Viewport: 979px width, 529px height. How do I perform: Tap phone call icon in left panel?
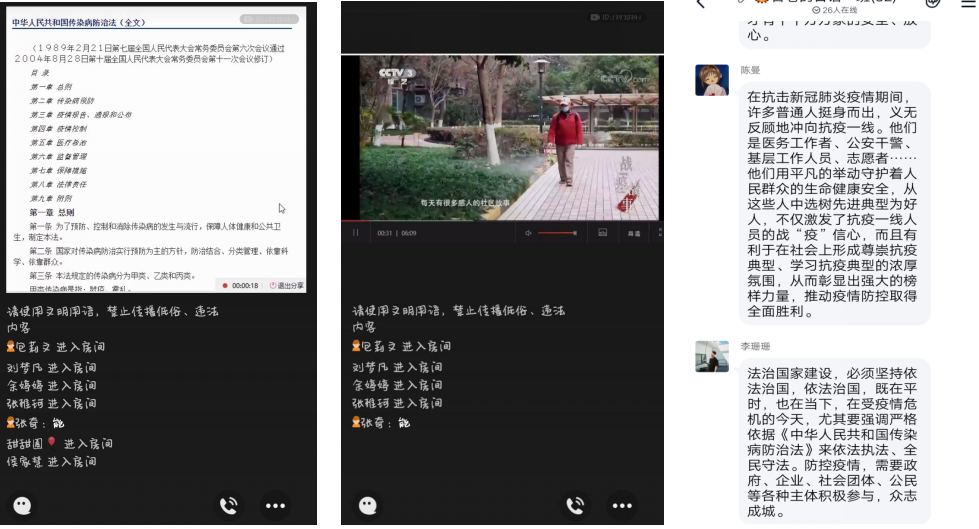coord(228,506)
